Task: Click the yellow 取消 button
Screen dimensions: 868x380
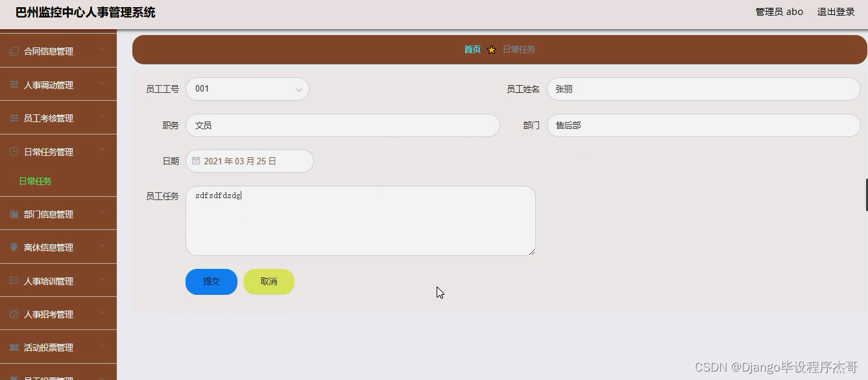Action: (269, 282)
